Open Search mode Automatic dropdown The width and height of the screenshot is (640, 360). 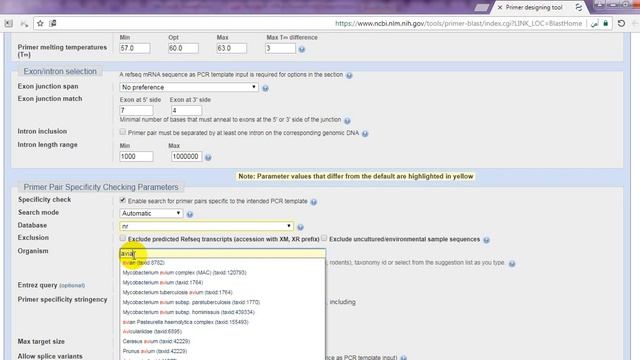coord(151,213)
